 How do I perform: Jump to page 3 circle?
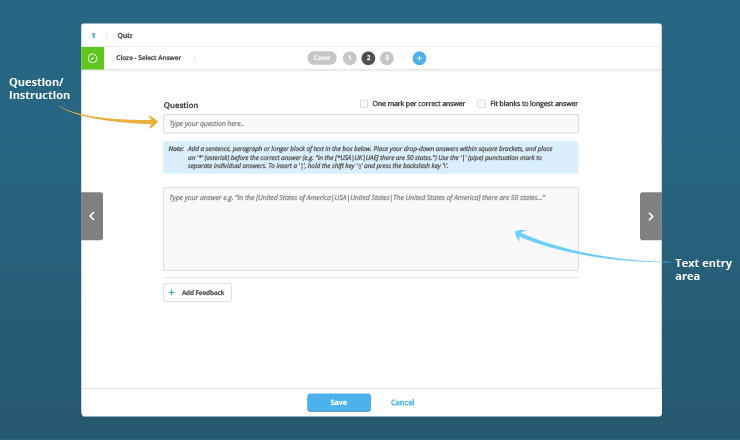pos(387,58)
